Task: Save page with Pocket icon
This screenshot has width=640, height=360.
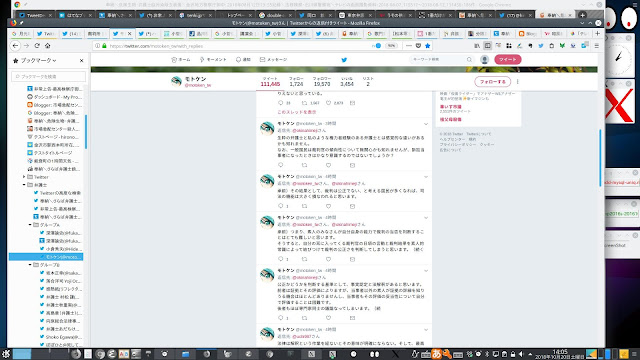Action: (418, 46)
